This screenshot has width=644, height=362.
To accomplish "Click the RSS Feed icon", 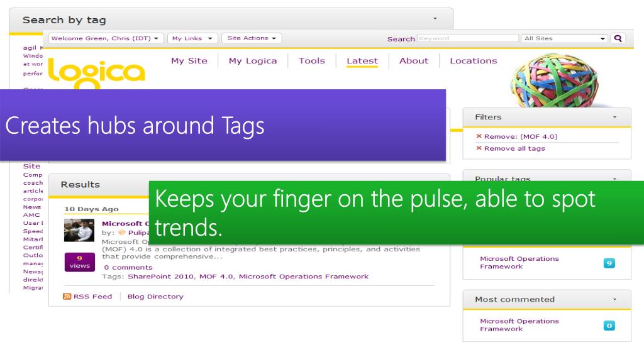I will pyautogui.click(x=67, y=297).
